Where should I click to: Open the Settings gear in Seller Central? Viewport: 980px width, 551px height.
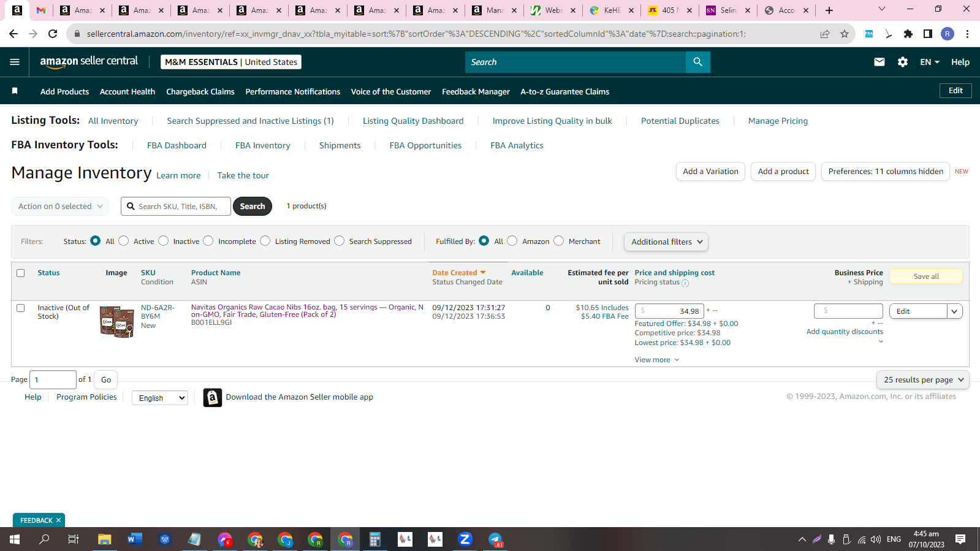pyautogui.click(x=902, y=62)
